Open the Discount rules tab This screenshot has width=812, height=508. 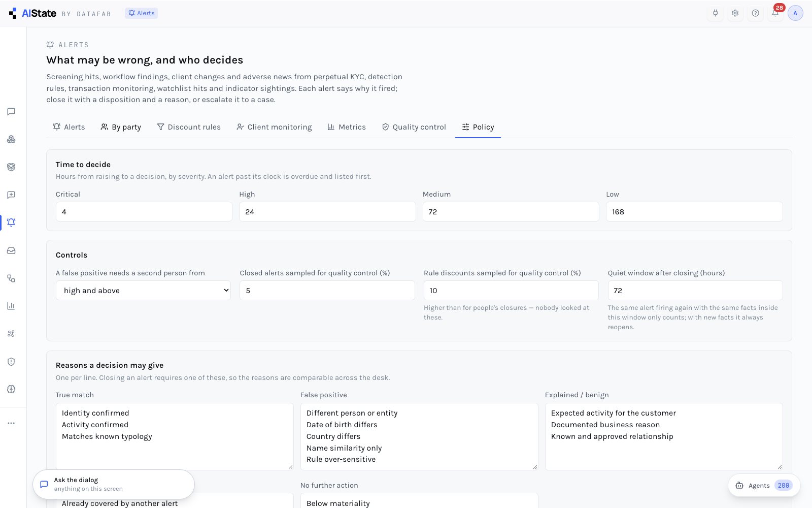189,127
